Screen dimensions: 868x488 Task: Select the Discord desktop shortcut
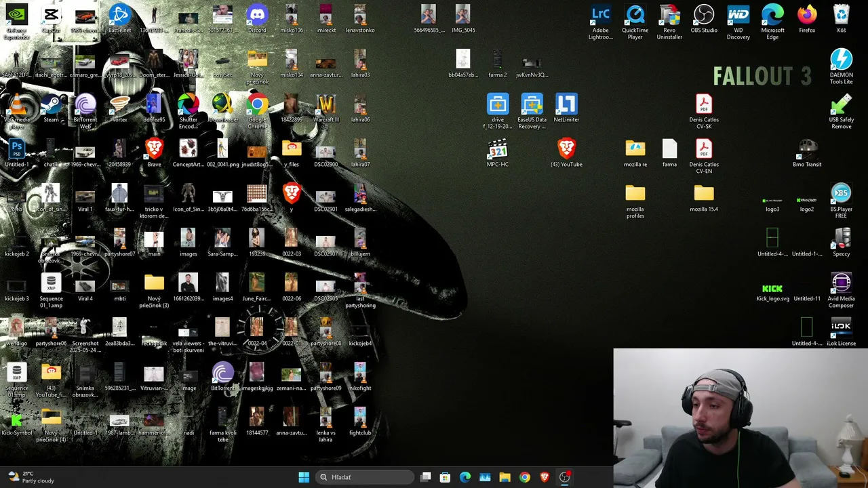pyautogui.click(x=257, y=19)
